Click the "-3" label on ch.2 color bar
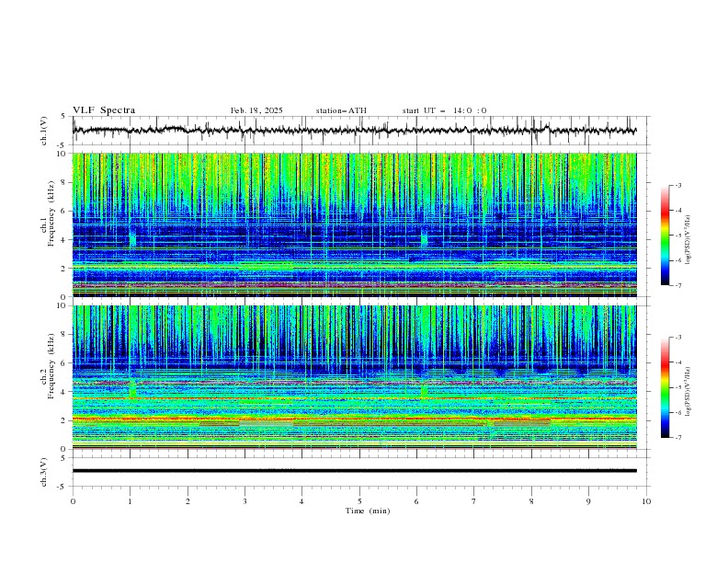 [x=678, y=338]
